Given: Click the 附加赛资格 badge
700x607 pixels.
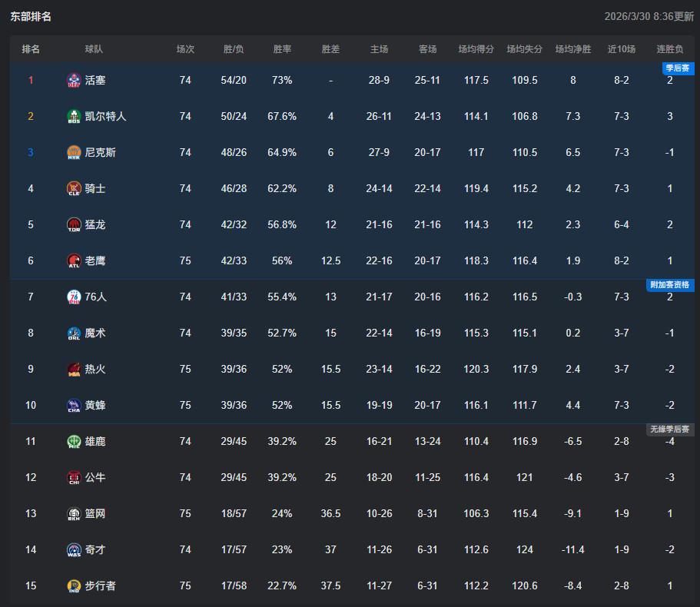Looking at the screenshot, I should click(670, 285).
